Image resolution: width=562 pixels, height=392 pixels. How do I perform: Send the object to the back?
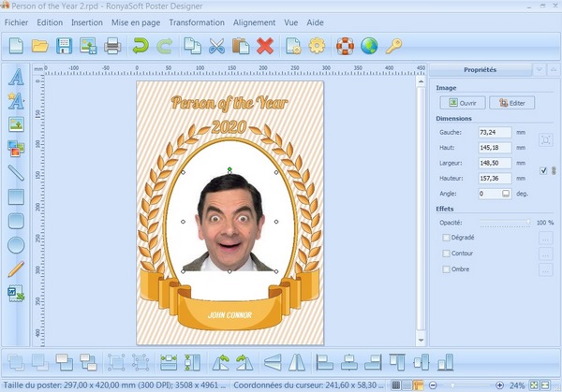pyautogui.click(x=88, y=362)
